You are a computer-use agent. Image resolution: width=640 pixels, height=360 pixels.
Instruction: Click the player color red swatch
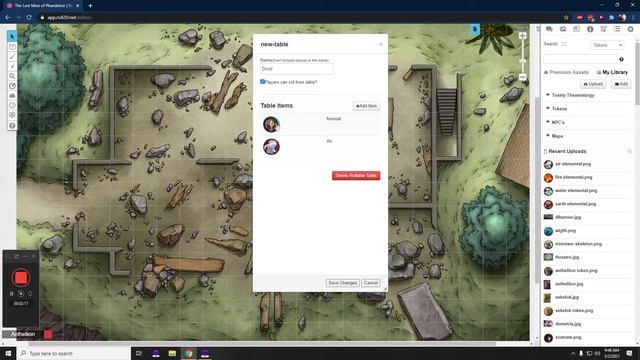tap(48, 334)
